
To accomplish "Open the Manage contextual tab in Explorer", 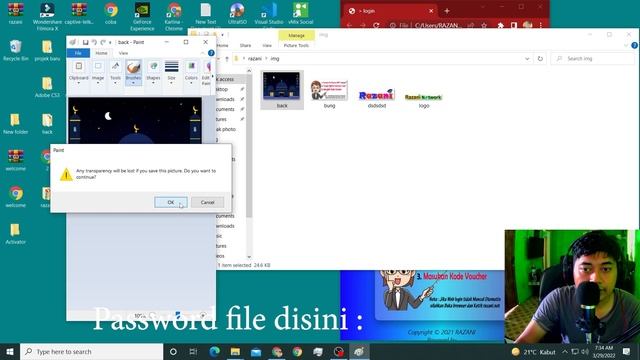I will tap(296, 36).
